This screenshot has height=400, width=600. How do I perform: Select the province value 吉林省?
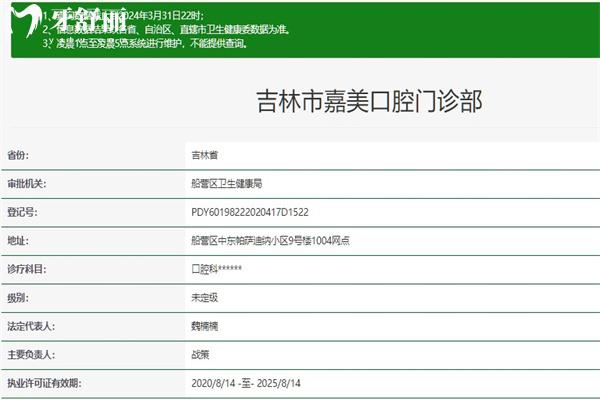204,155
